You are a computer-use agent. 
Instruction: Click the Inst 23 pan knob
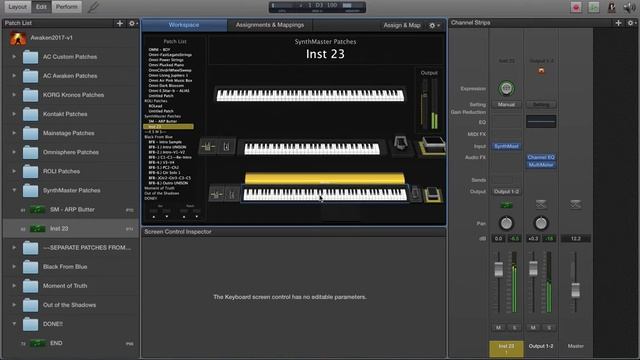[506, 223]
